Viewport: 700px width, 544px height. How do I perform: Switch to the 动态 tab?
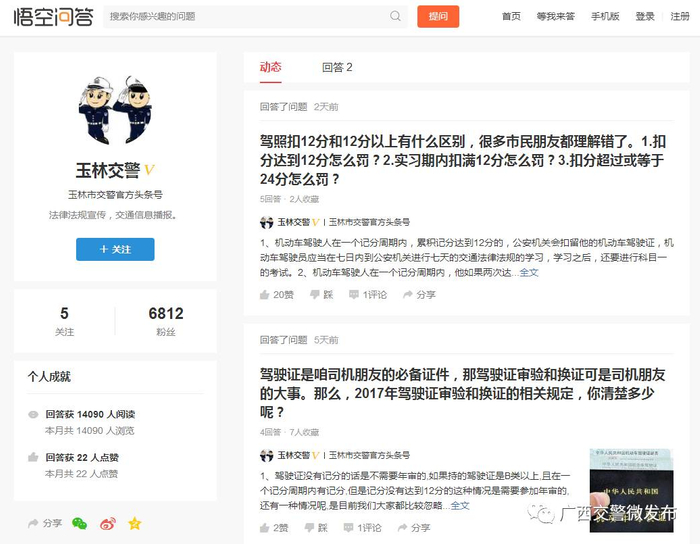pyautogui.click(x=271, y=67)
